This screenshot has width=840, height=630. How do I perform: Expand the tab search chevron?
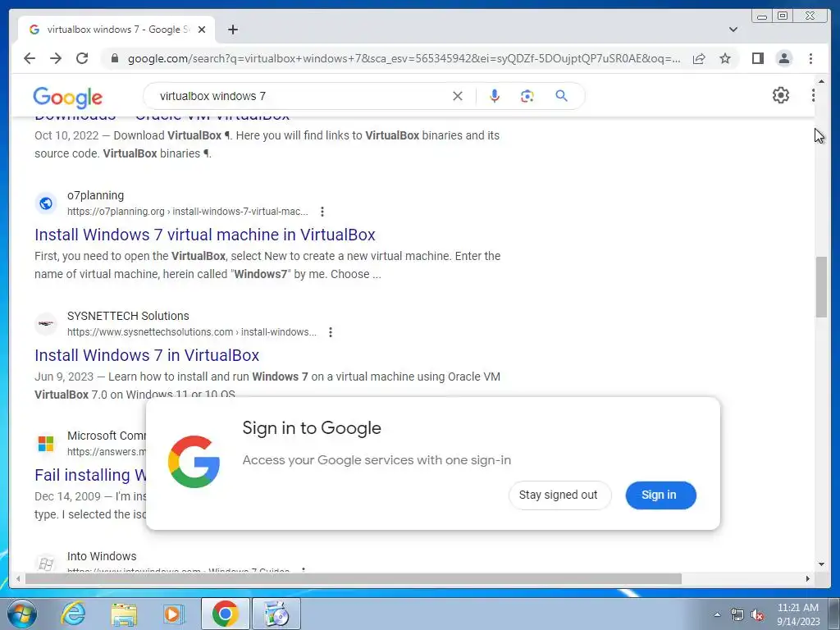733,30
